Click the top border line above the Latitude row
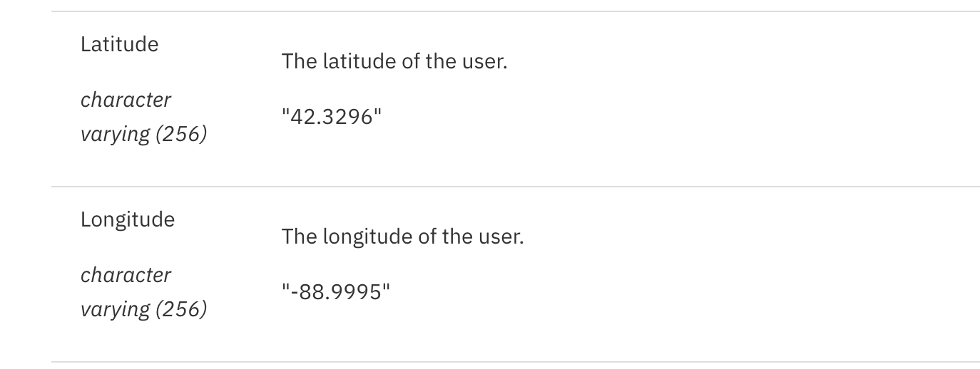Image resolution: width=980 pixels, height=369 pixels. point(516,11)
